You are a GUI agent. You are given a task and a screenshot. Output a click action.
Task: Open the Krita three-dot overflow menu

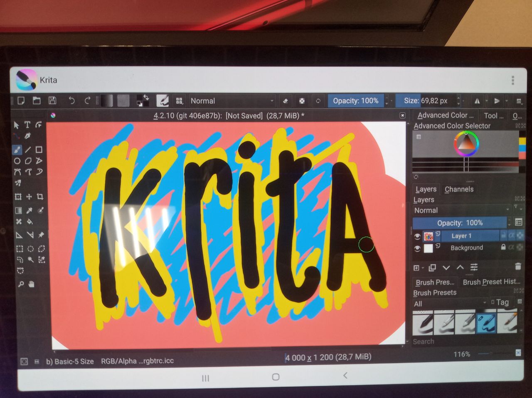pyautogui.click(x=513, y=80)
